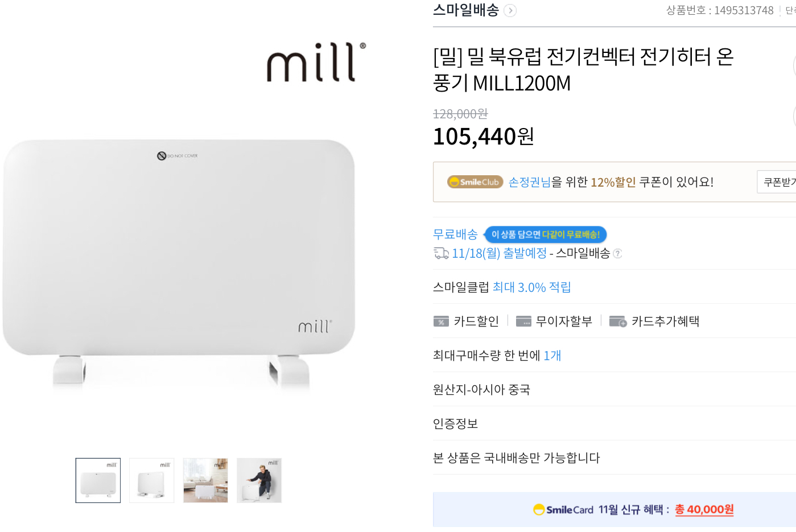796x532 pixels.
Task: Click the 손정권님 username link
Action: point(529,182)
